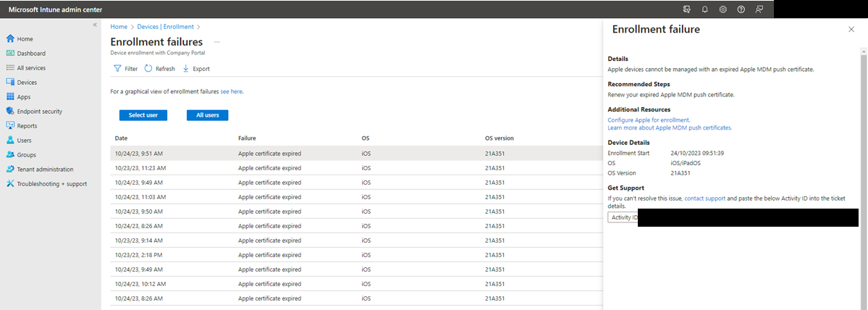Image resolution: width=868 pixels, height=310 pixels.
Task: Open the Home sidebar icon
Action: (10, 39)
